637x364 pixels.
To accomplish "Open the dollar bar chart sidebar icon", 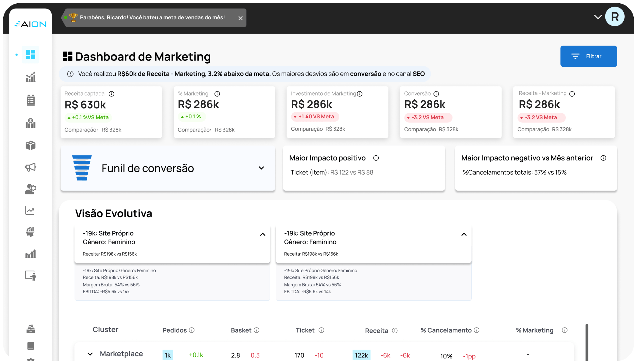I will [x=30, y=123].
